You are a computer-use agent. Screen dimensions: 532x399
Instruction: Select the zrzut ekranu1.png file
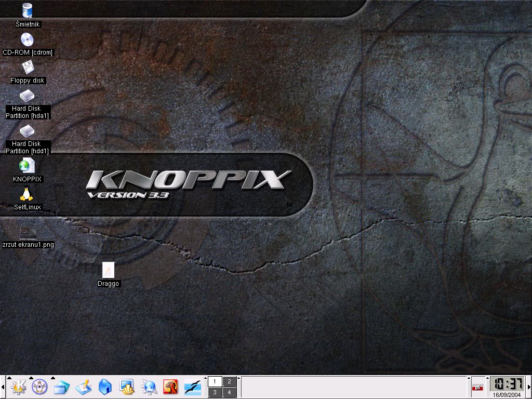click(x=28, y=233)
